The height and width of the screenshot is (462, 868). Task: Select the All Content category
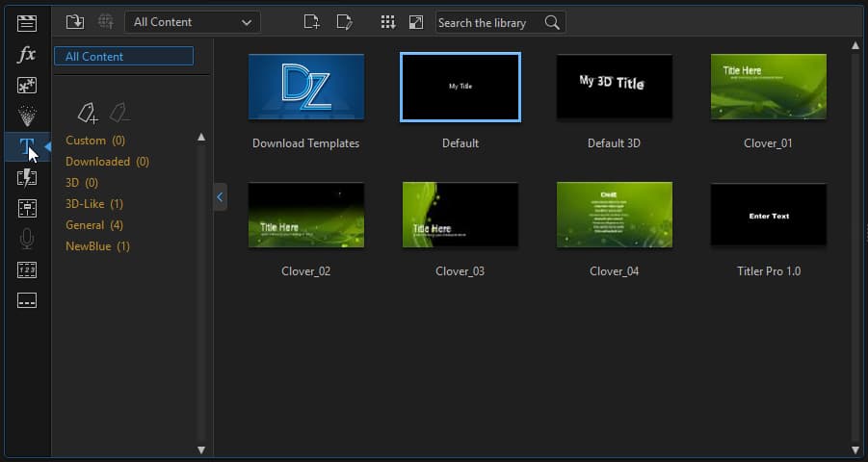(124, 57)
